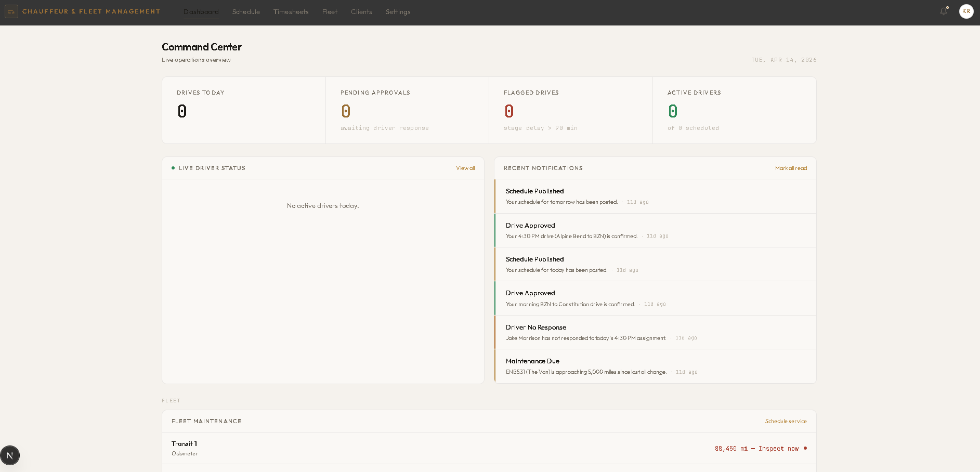
Task: Select the Maintenance Due notification
Action: (x=655, y=366)
